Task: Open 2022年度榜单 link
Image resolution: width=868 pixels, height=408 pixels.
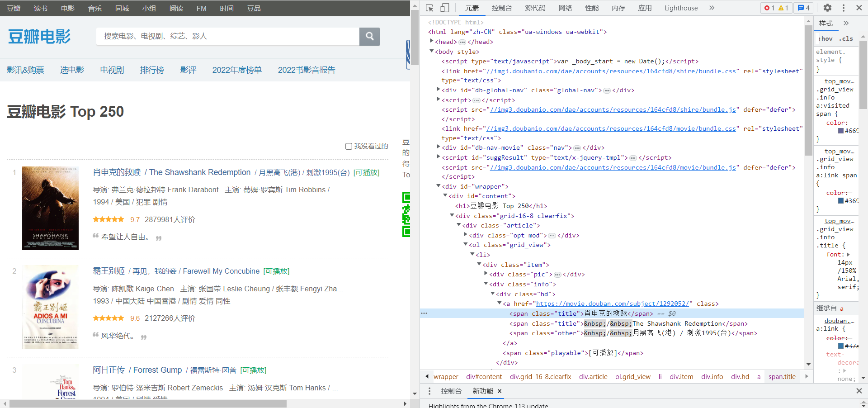Action: click(x=237, y=70)
